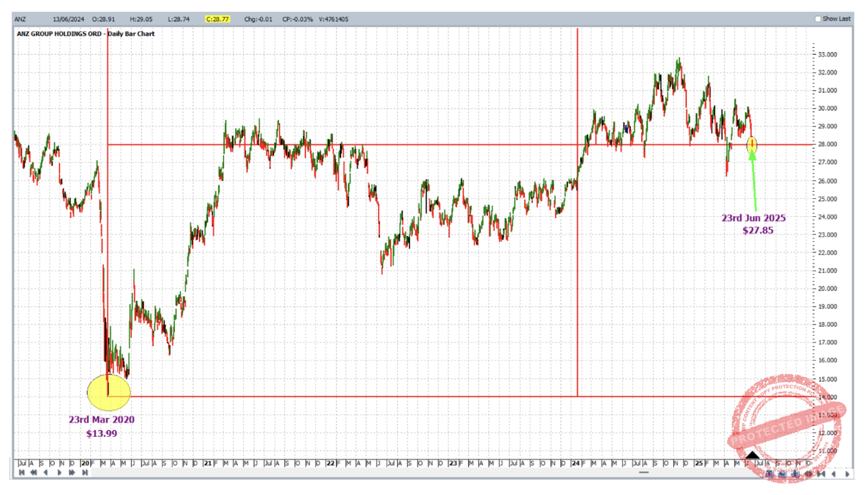Screen dimensions: 868x495
Task: Enable the Show Last checkbox
Action: 818,18
